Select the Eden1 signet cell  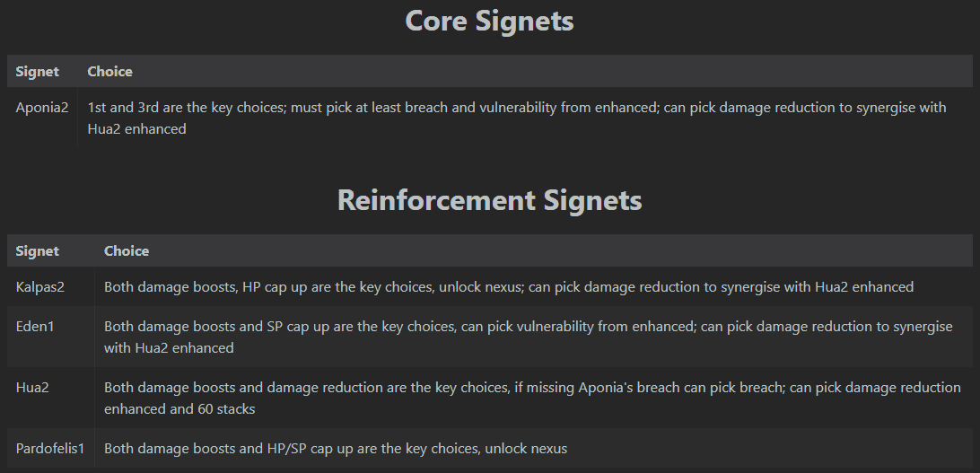point(35,327)
